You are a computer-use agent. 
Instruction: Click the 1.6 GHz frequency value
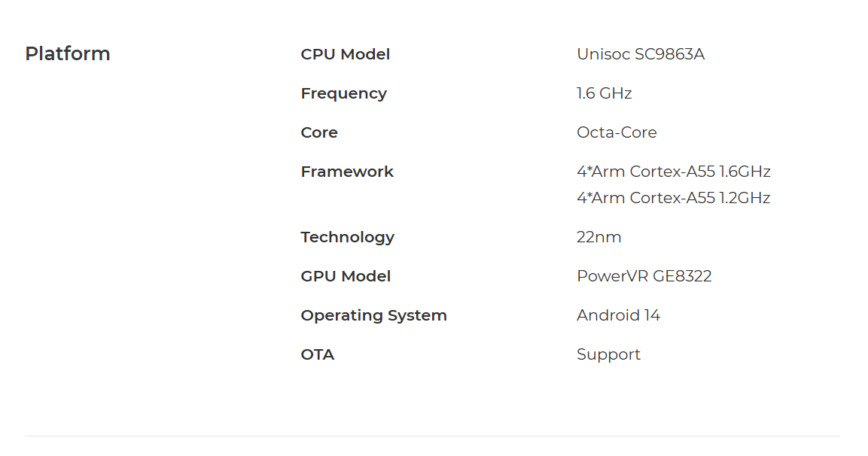[x=604, y=93]
